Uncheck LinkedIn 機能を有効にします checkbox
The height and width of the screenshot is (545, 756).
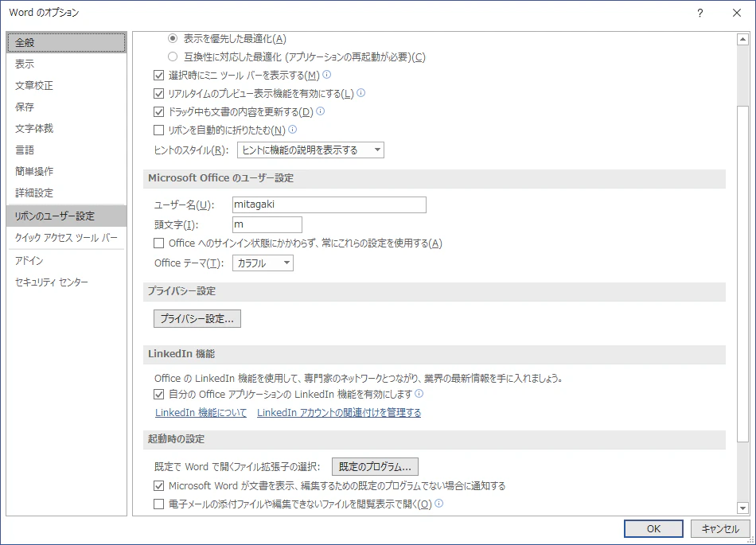[158, 394]
